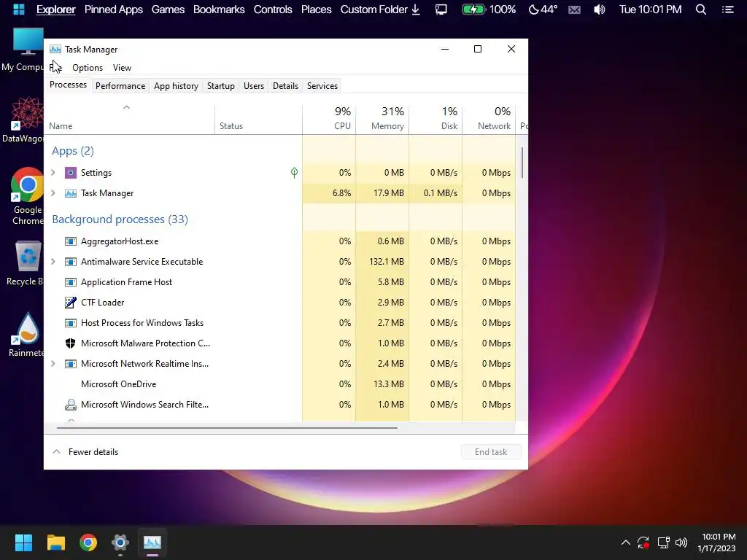This screenshot has width=747, height=560.
Task: Click the green leaf suspended status icon
Action: coord(295,173)
